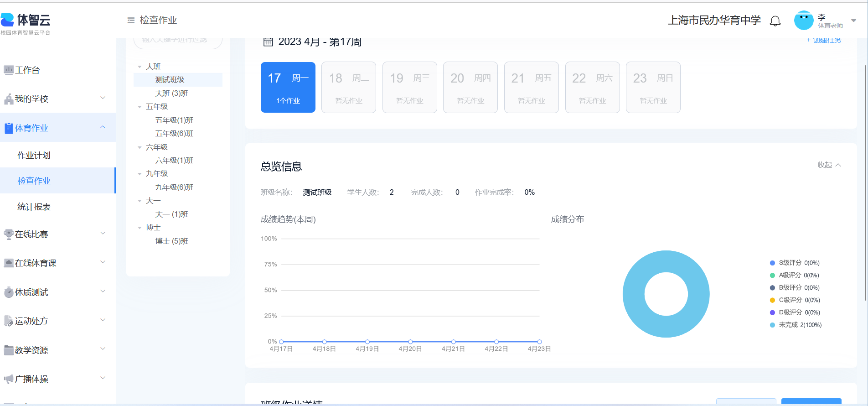Toggle the hamburger menu collapse icon
868x406 pixels.
(131, 20)
